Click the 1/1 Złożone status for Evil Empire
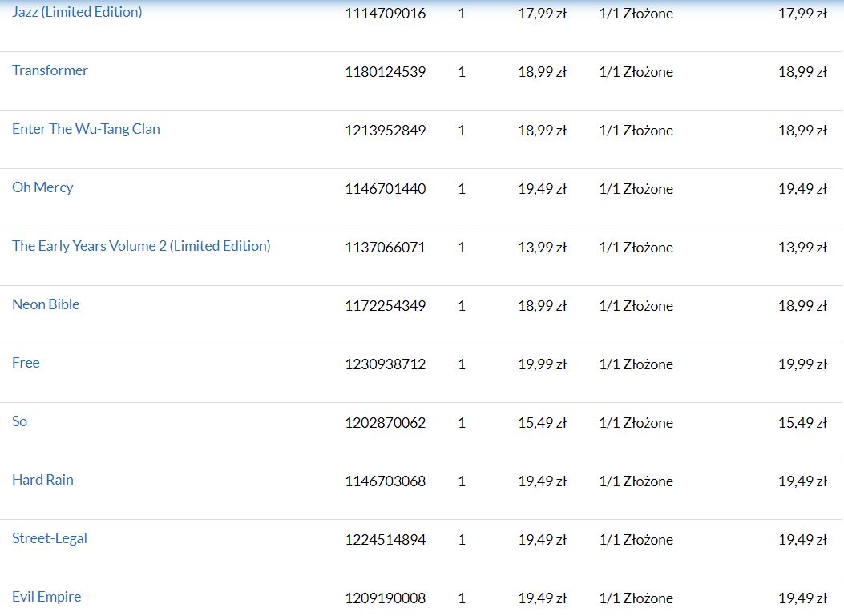844x616 pixels. (636, 598)
